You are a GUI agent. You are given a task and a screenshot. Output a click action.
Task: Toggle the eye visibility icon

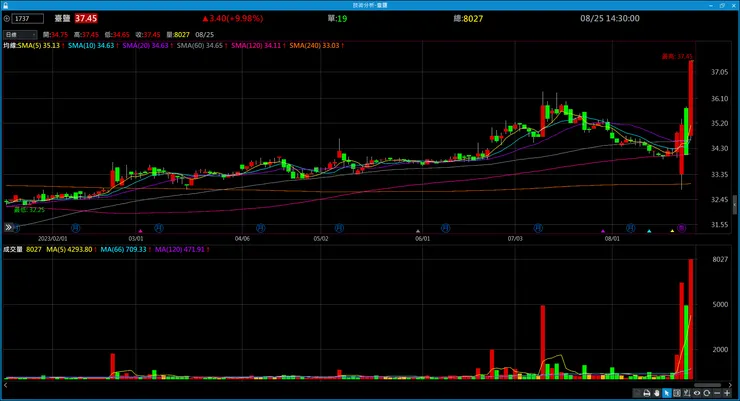[697, 393]
